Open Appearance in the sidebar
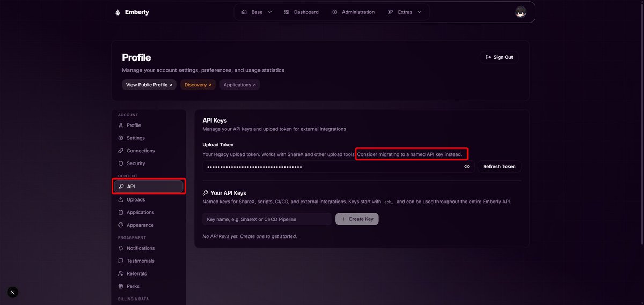 (149, 225)
